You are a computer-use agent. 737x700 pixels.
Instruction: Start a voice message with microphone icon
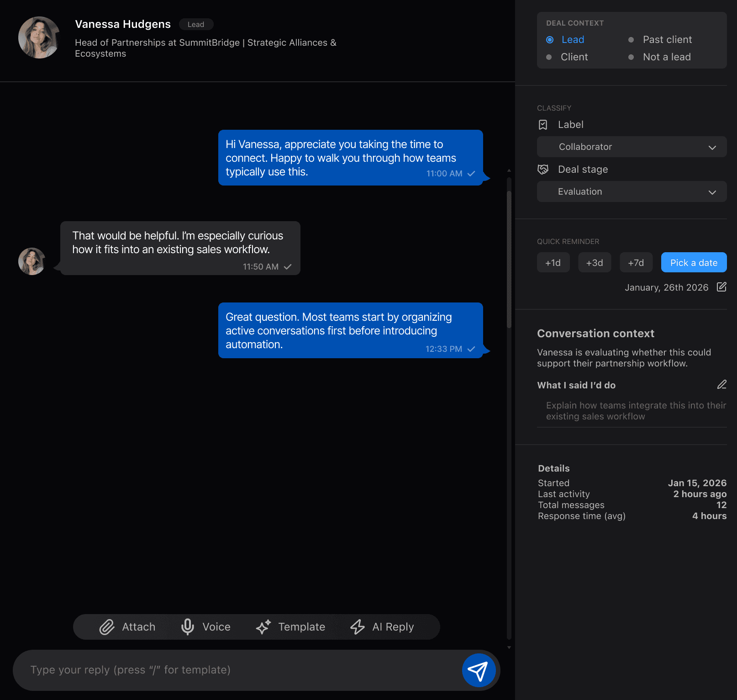coord(188,627)
